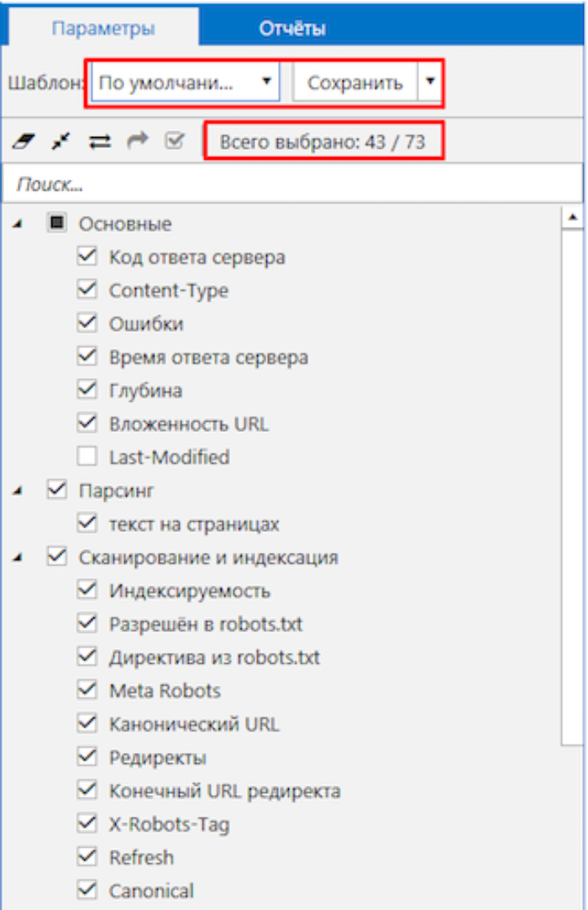Click the grey checkmark box toolbar icon
588x910 pixels.
(x=175, y=141)
